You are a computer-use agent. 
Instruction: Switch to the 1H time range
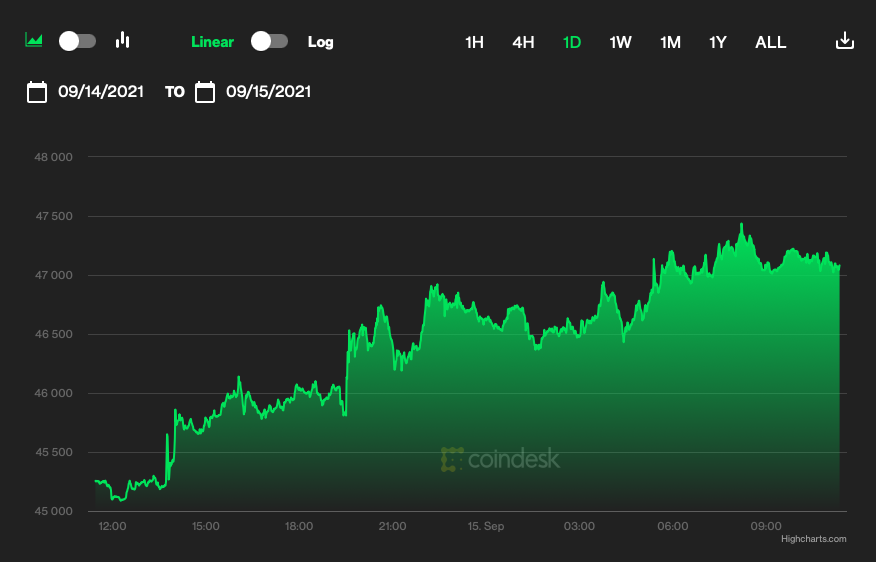tap(474, 42)
